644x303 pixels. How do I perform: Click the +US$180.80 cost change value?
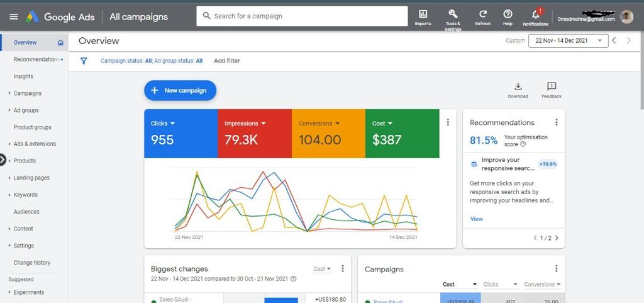point(331,300)
